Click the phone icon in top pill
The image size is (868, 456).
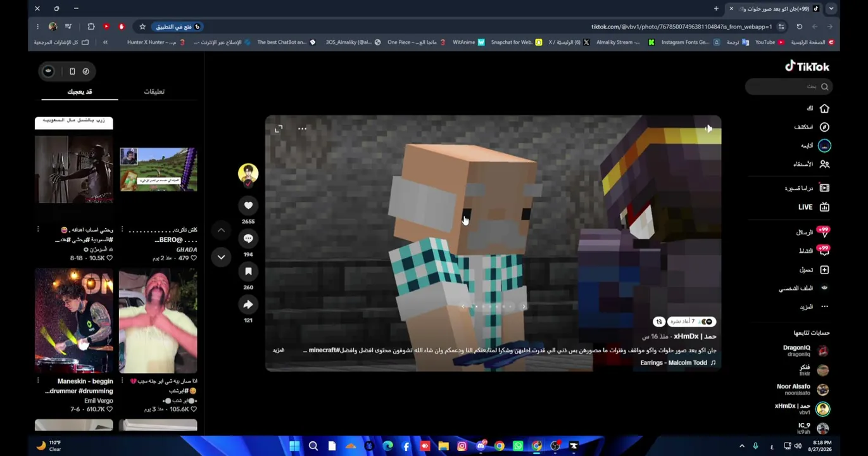click(72, 72)
